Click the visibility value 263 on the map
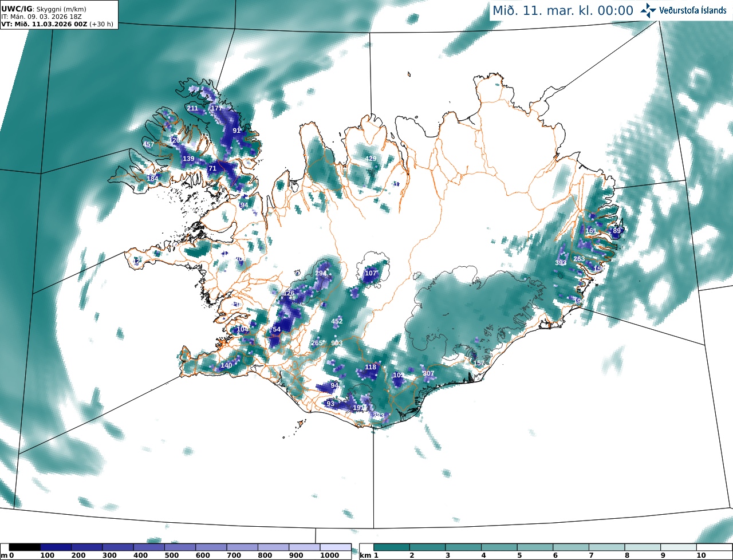Viewport: 733px width, 560px height. coord(579,259)
